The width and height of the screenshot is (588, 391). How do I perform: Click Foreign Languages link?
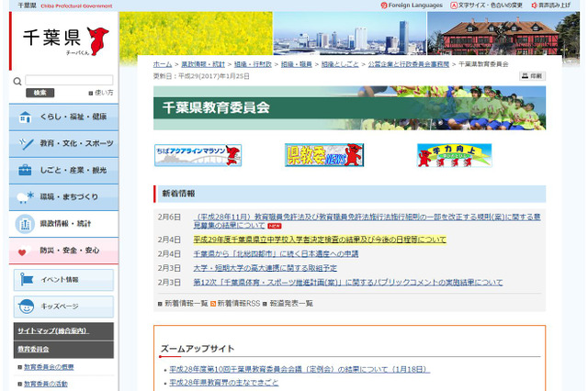tap(415, 6)
